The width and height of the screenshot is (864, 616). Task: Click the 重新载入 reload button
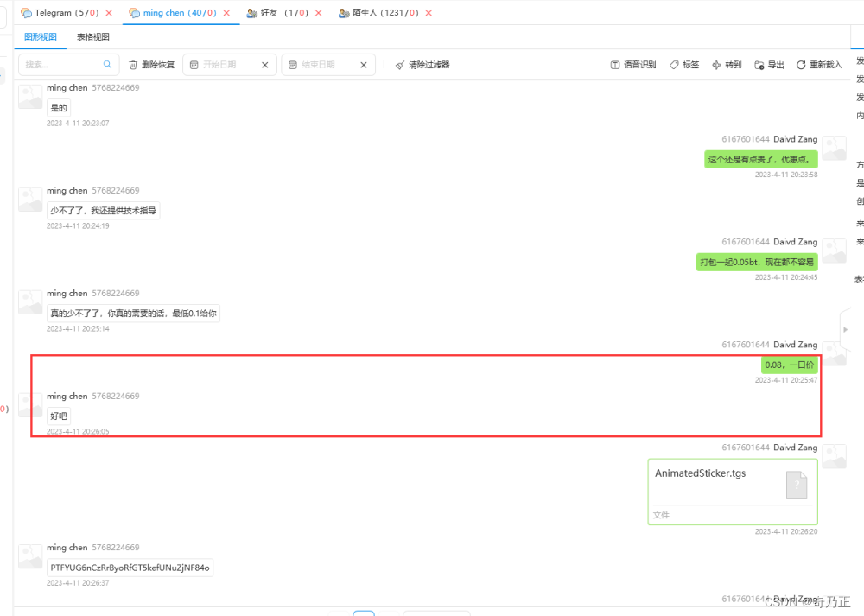(x=819, y=65)
